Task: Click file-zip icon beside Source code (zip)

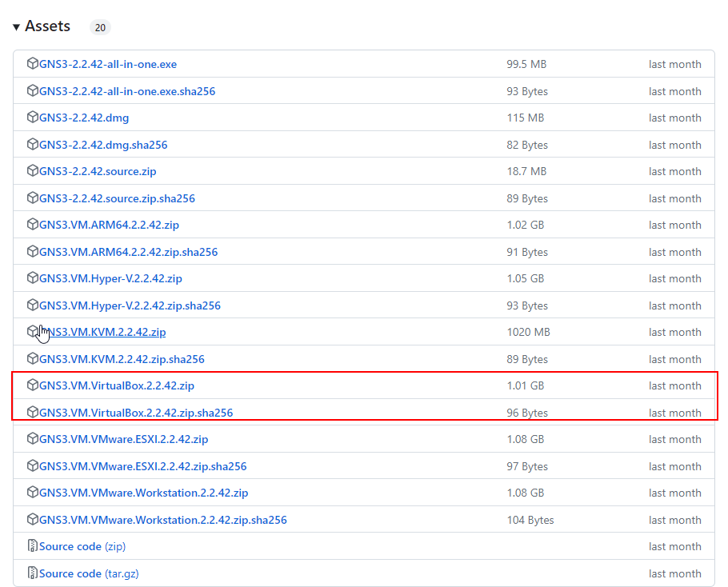Action: tap(33, 546)
